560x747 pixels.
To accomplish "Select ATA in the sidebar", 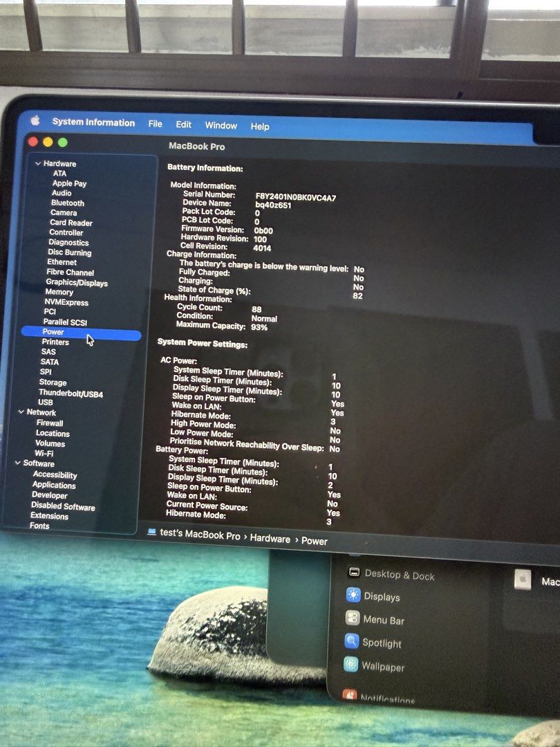I will tap(59, 174).
